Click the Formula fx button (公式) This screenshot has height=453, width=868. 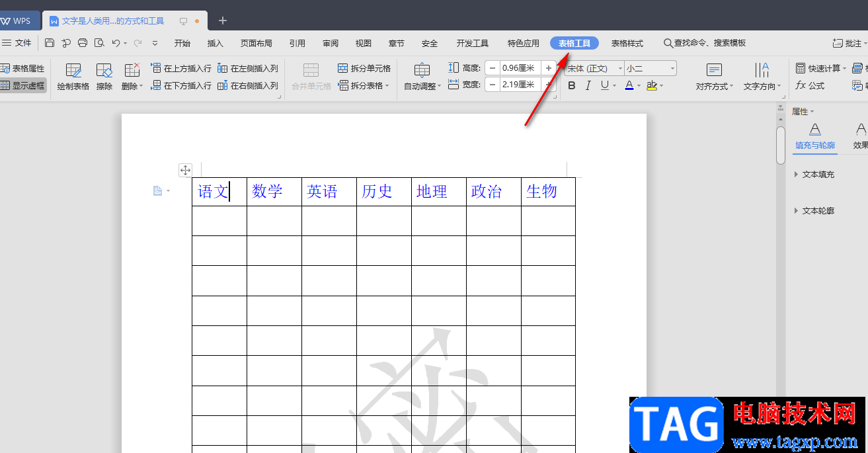[810, 85]
